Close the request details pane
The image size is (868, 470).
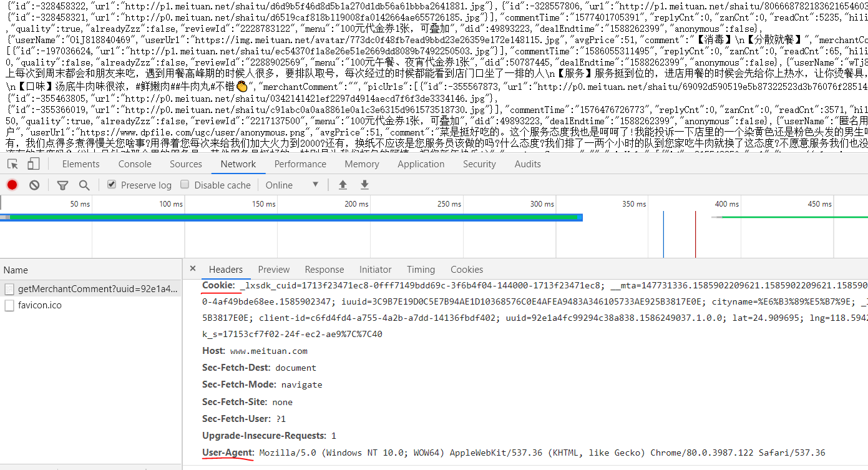point(193,269)
